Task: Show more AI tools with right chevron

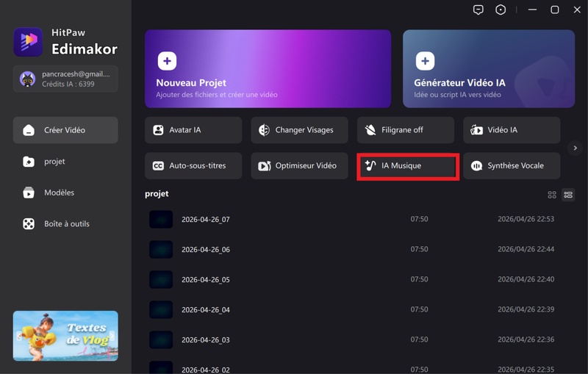Action: coord(575,148)
